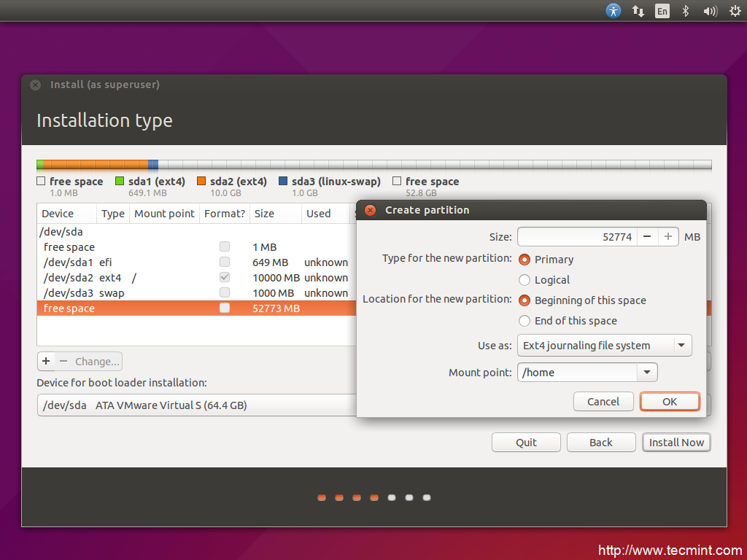Decrease partition size with minus button
The image size is (747, 560).
(647, 237)
